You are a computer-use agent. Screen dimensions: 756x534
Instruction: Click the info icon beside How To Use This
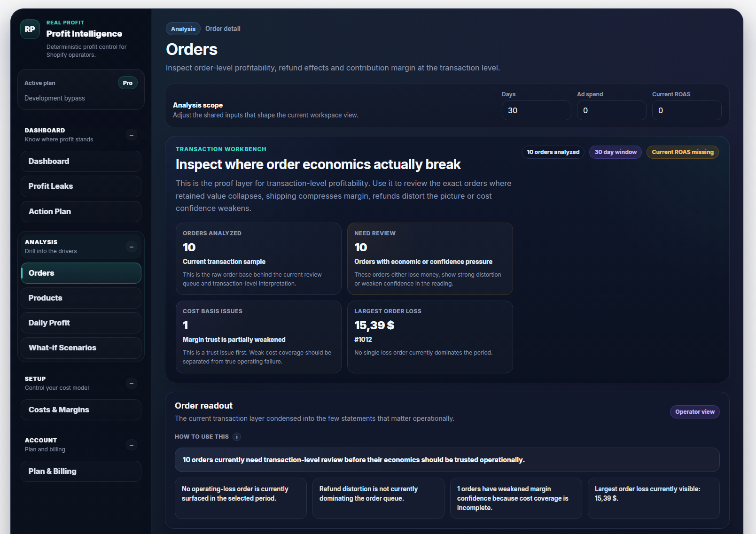coord(237,437)
